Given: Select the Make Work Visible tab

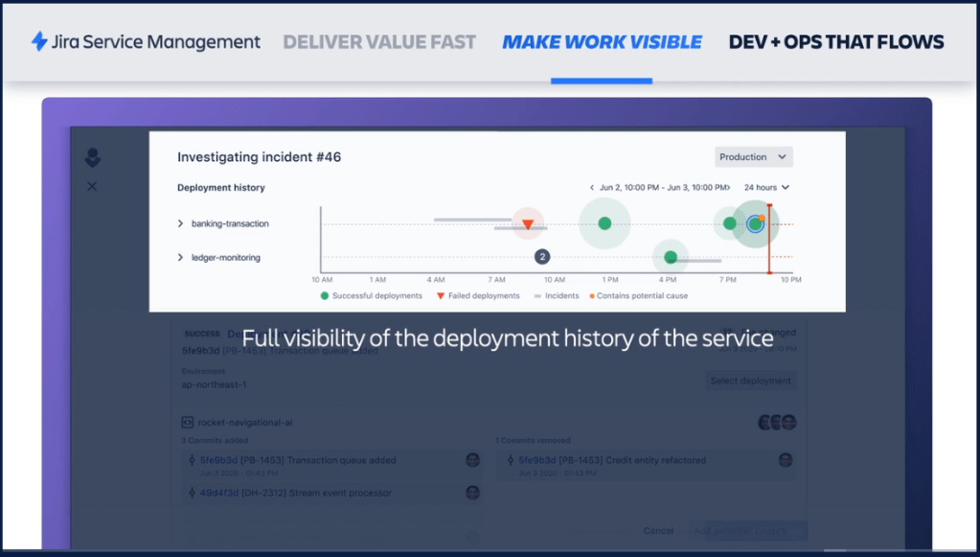Looking at the screenshot, I should coord(602,42).
